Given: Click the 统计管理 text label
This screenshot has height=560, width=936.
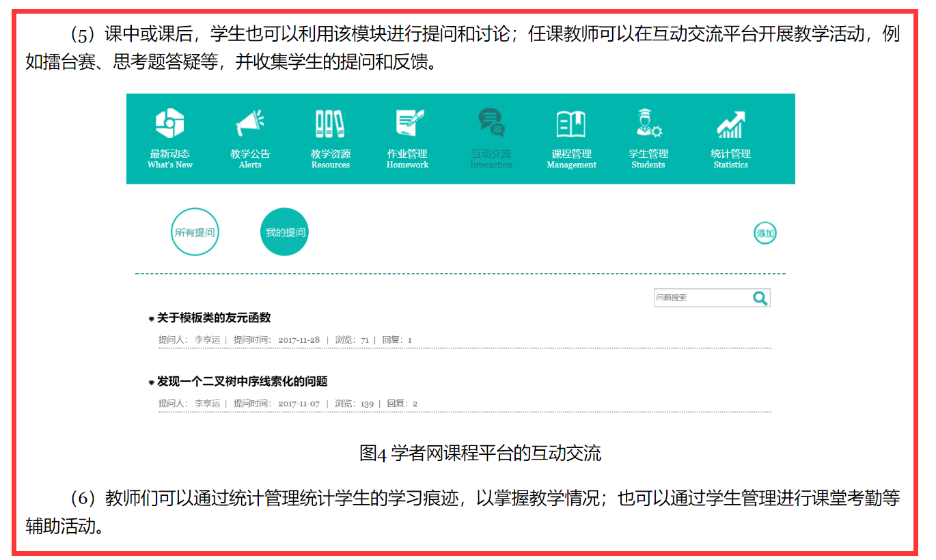Looking at the screenshot, I should (x=730, y=154).
